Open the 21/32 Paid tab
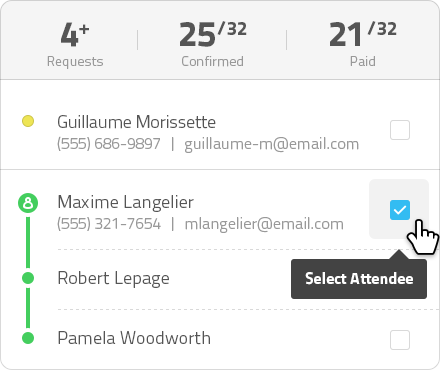 click(x=363, y=44)
